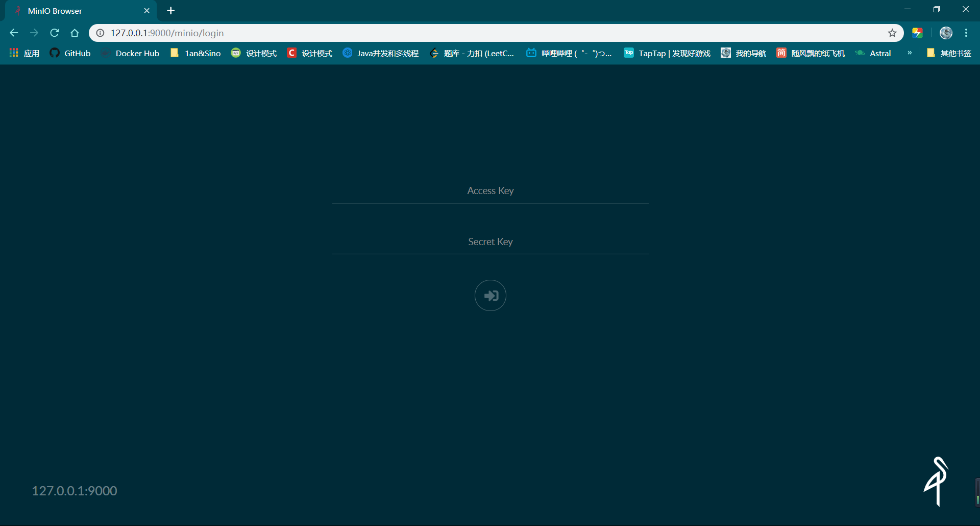Viewport: 980px width, 526px height.
Task: Expand the overflow bookmarks chevron
Action: 909,53
